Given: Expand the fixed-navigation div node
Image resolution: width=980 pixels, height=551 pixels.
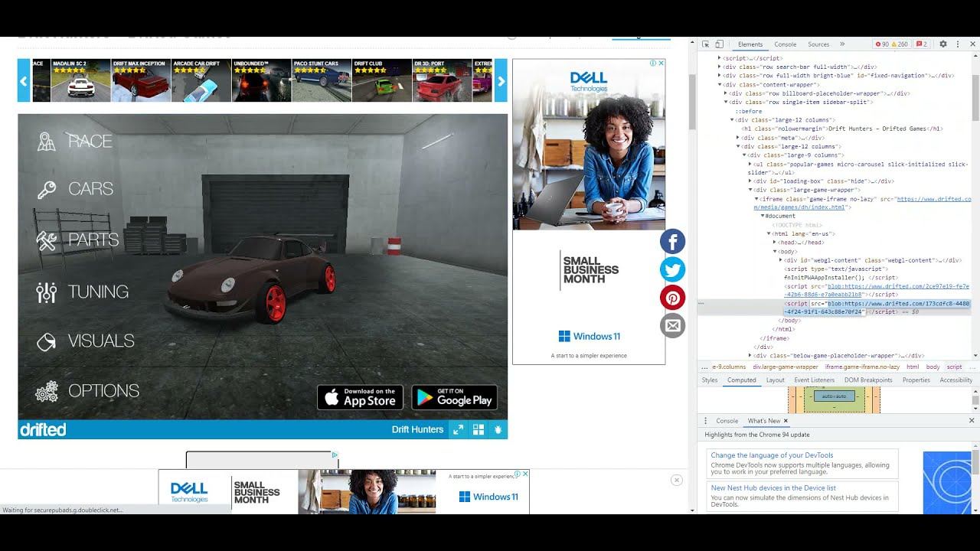Looking at the screenshot, I should [720, 76].
